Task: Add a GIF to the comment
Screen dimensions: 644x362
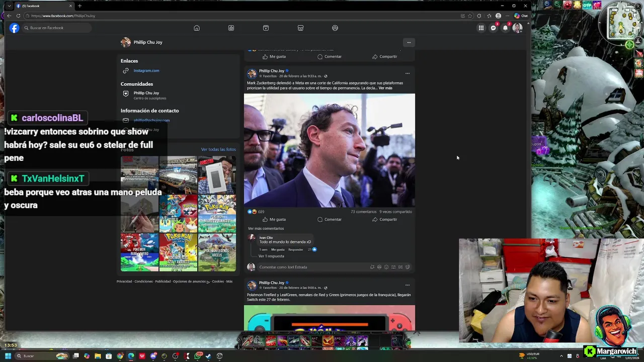Action: pyautogui.click(x=400, y=267)
